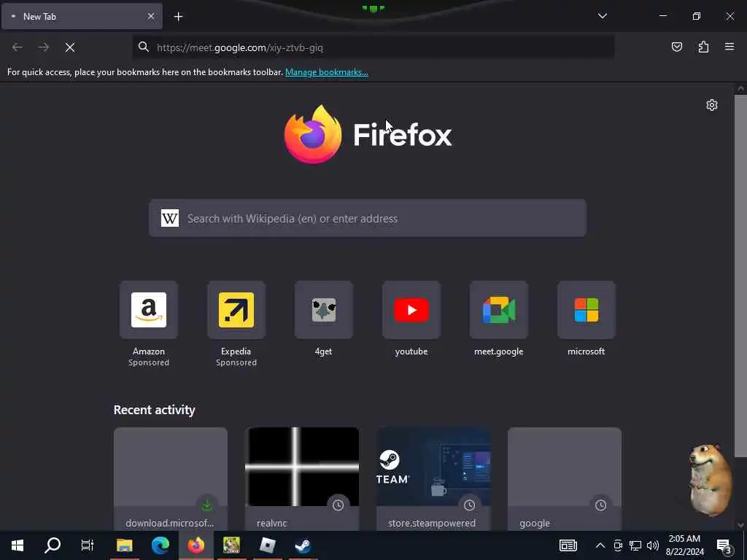Go back to previous page arrow
Image resolution: width=747 pixels, height=560 pixels.
click(18, 47)
